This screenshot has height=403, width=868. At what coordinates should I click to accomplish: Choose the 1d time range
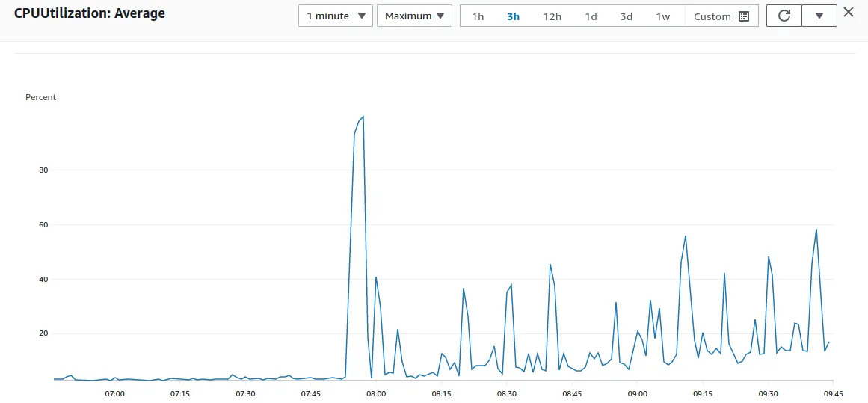tap(591, 16)
